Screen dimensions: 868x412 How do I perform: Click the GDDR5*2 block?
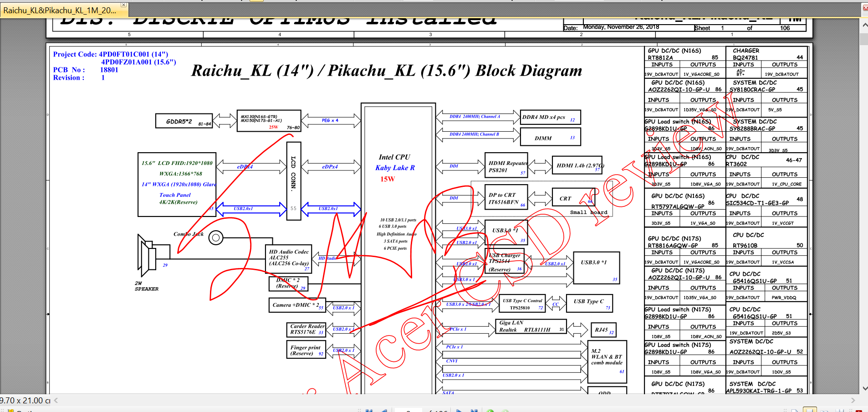click(184, 121)
